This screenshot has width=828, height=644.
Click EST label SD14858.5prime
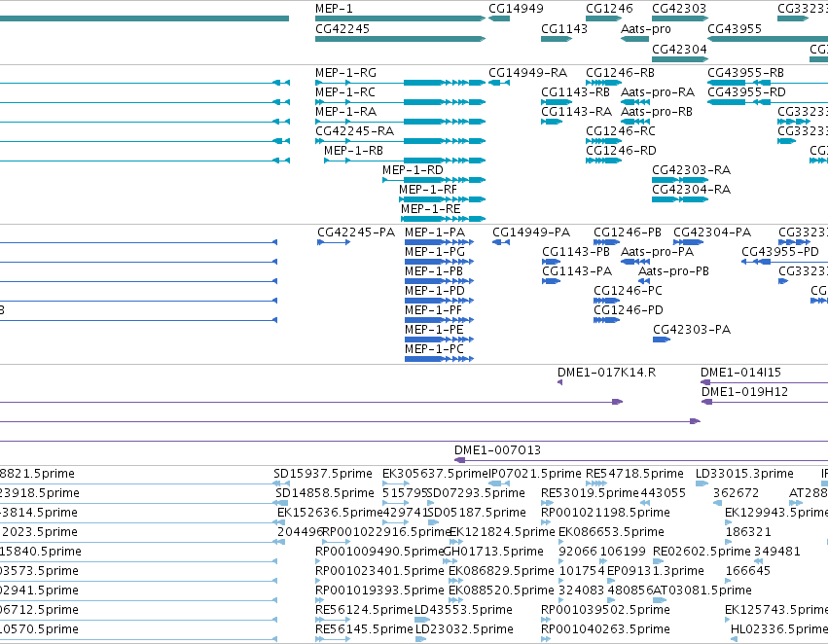325,493
